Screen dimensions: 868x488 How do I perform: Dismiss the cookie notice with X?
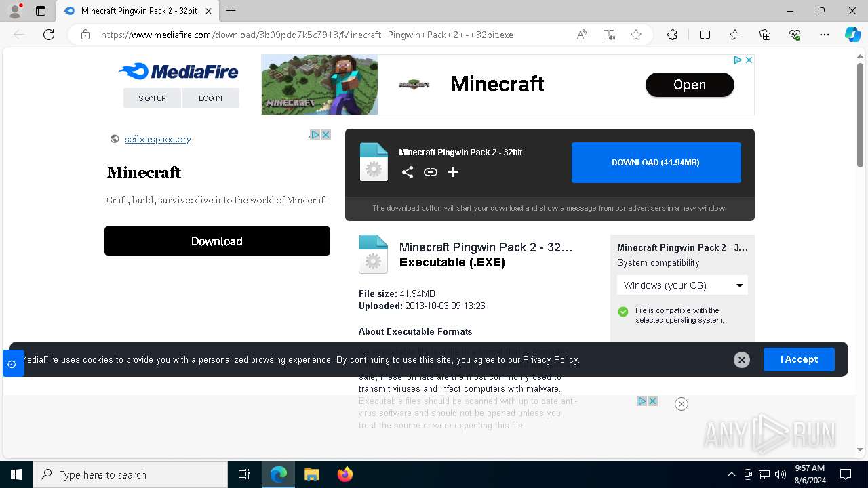[742, 360]
